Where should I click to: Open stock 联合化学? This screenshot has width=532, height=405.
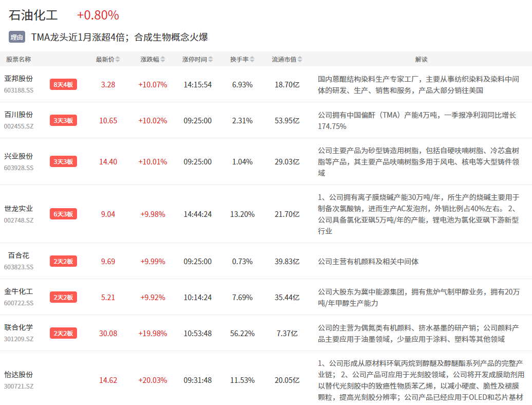(18, 327)
